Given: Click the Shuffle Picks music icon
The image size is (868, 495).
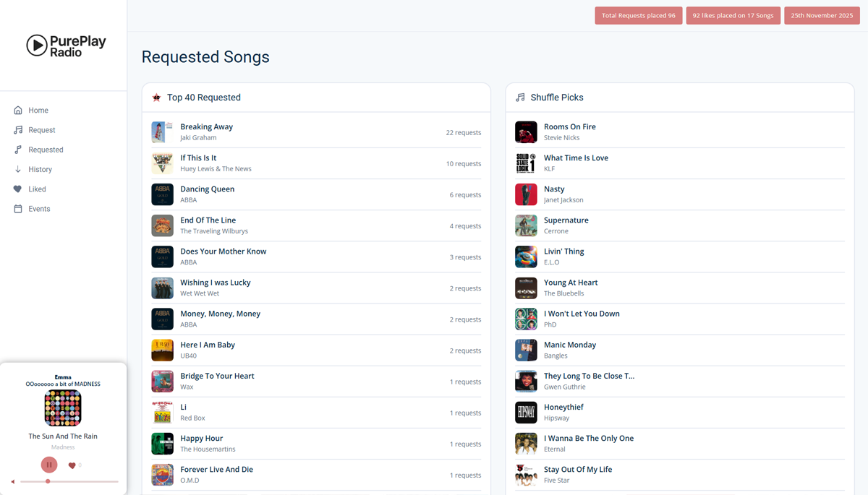Looking at the screenshot, I should 520,98.
